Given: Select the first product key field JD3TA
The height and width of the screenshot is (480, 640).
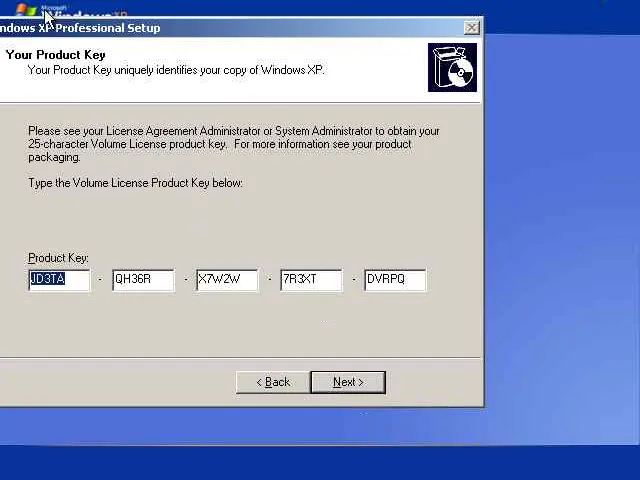Looking at the screenshot, I should pos(60,280).
